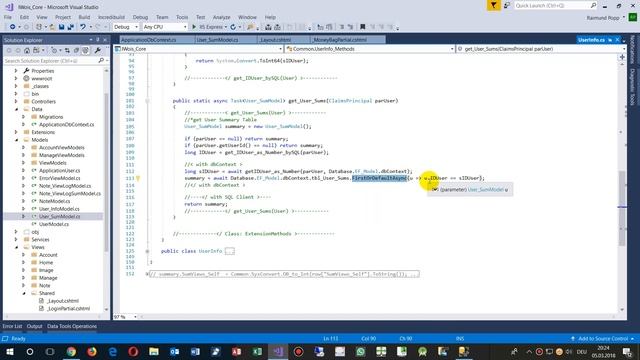
Task: Expand collapsed UserInfo class at line 125
Action: point(147,251)
